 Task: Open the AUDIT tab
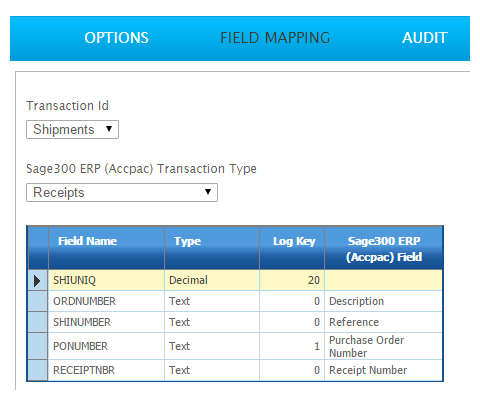pos(425,38)
